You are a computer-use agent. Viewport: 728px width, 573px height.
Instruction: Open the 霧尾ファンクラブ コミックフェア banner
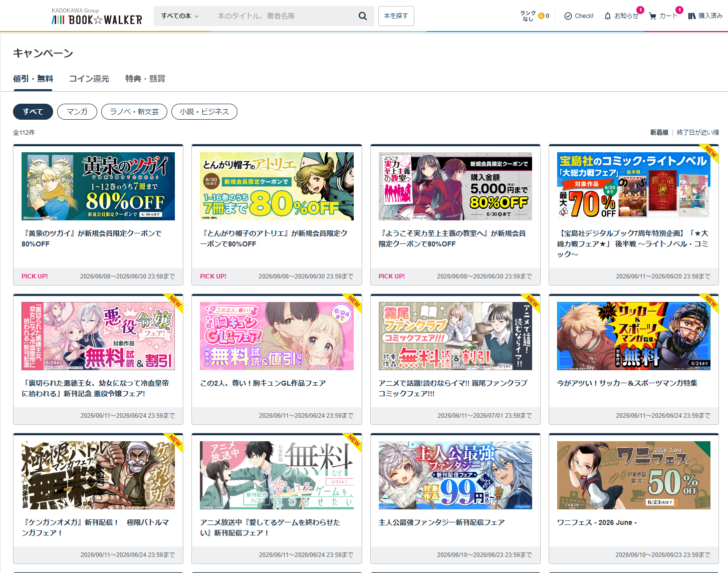pos(455,336)
